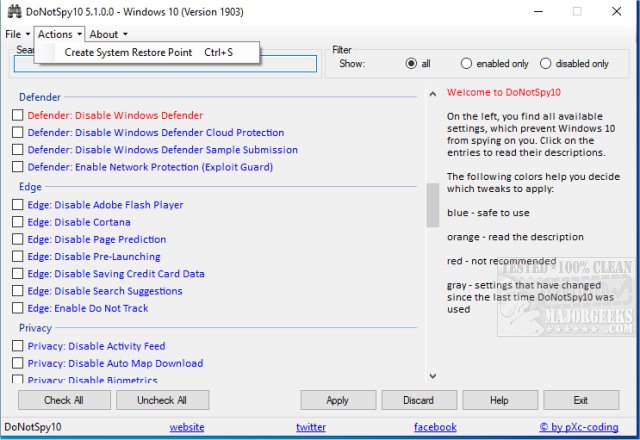Screen dimensions: 640x440
Task: Click the Check All button
Action: 64,400
